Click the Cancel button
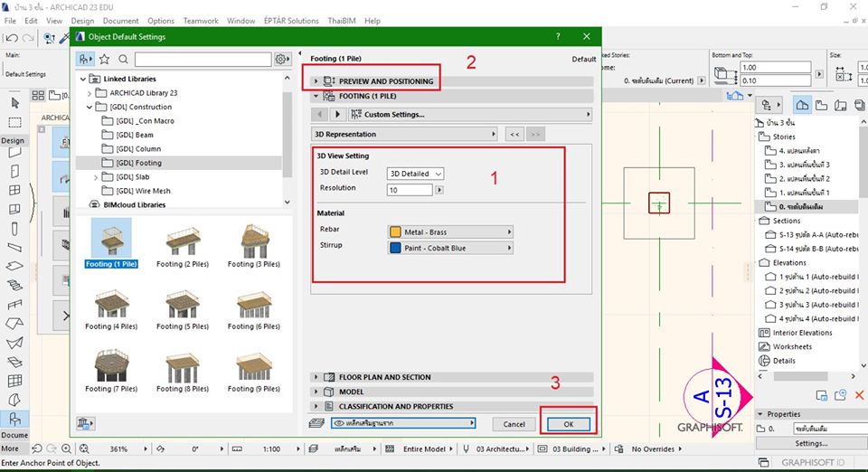 point(514,424)
